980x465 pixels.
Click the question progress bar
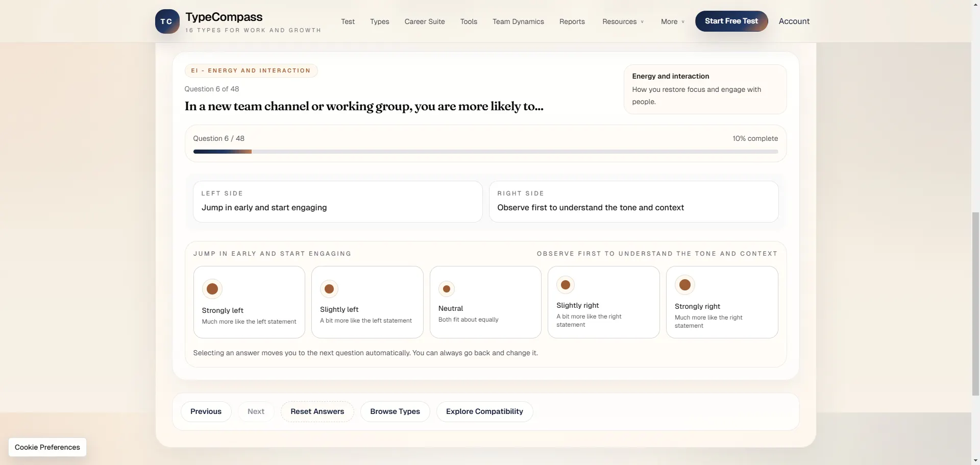(485, 152)
